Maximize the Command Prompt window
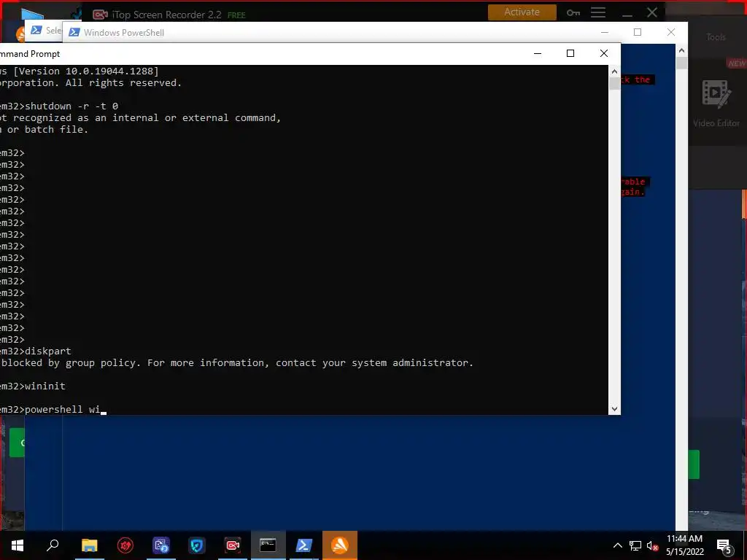 tap(570, 53)
